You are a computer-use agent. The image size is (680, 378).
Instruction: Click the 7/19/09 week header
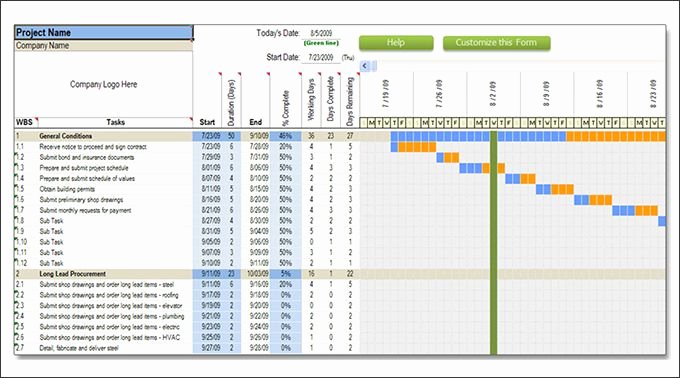[386, 94]
